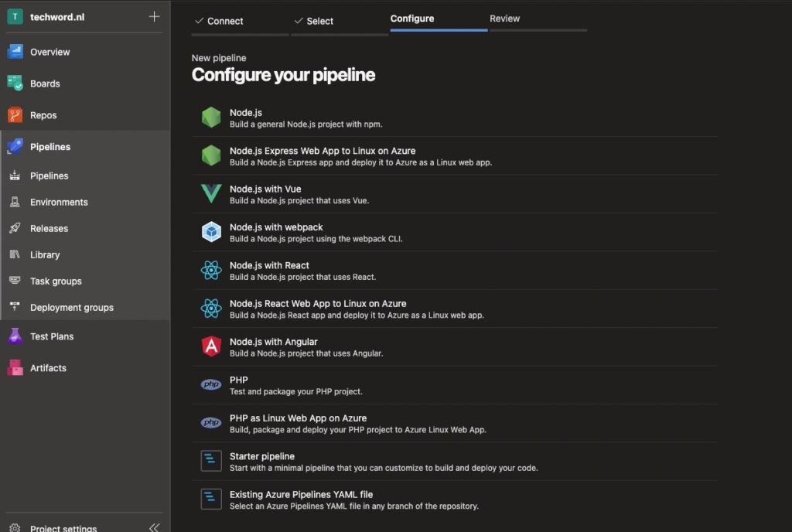Click the Pipelines sub-item icon

pos(15,176)
